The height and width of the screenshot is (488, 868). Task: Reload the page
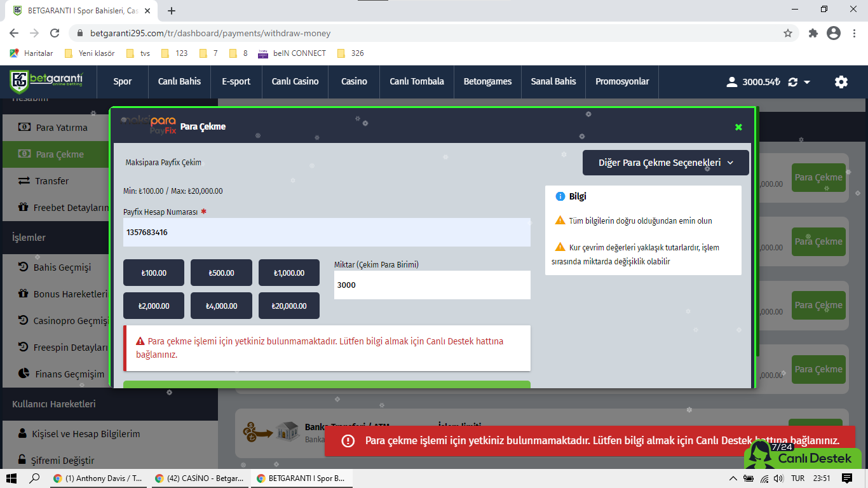(x=55, y=33)
